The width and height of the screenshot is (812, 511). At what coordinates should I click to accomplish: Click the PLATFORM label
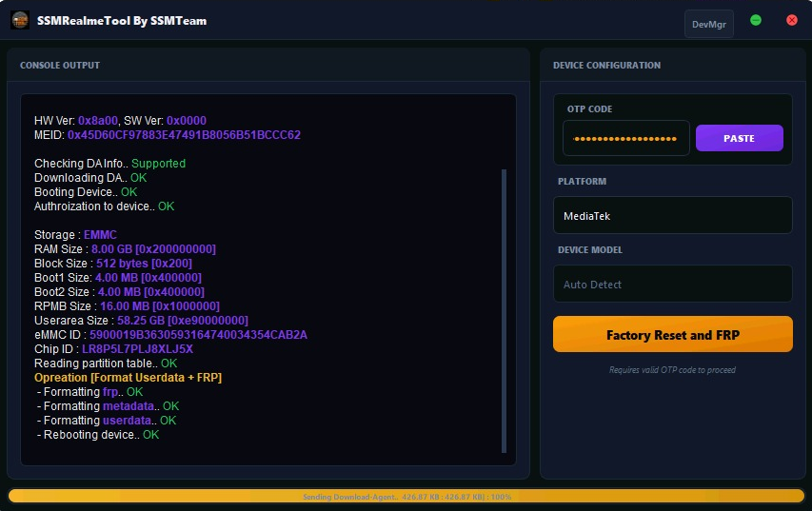[582, 181]
